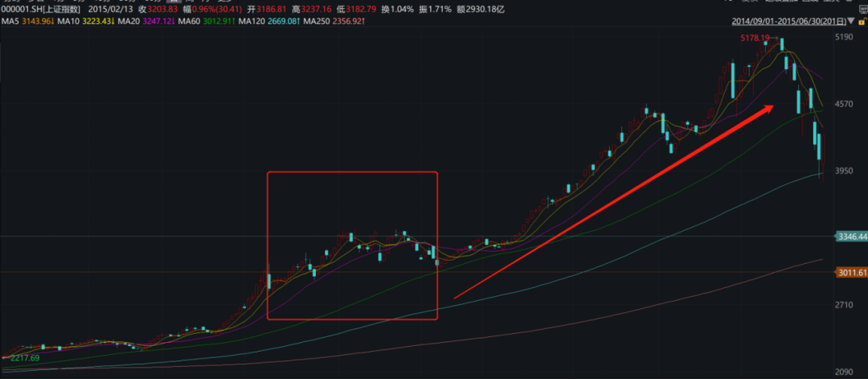868x379 pixels.
Task: Click the 5178.19 peak price label
Action: 755,38
